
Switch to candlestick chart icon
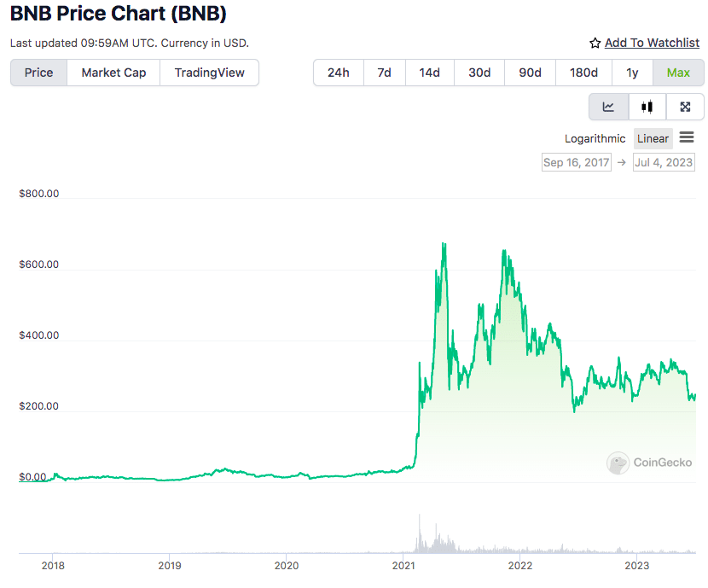pyautogui.click(x=647, y=107)
